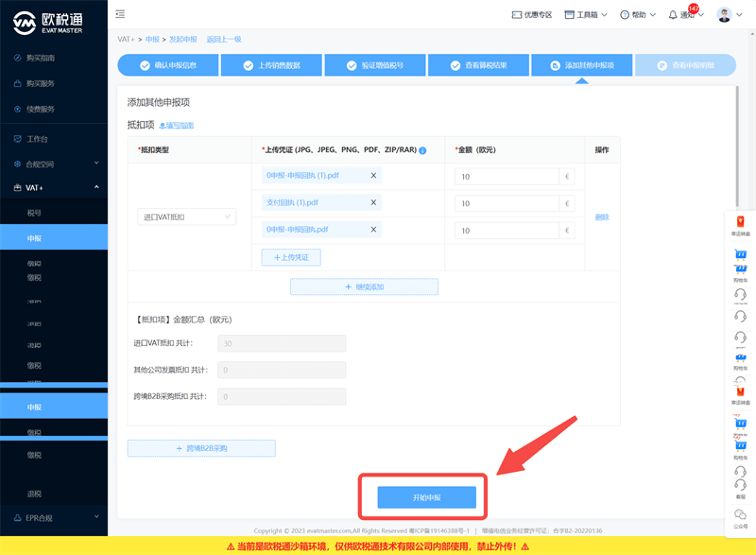Click the info icon beside 上传凭证 header
756x555 pixels.
coord(422,150)
